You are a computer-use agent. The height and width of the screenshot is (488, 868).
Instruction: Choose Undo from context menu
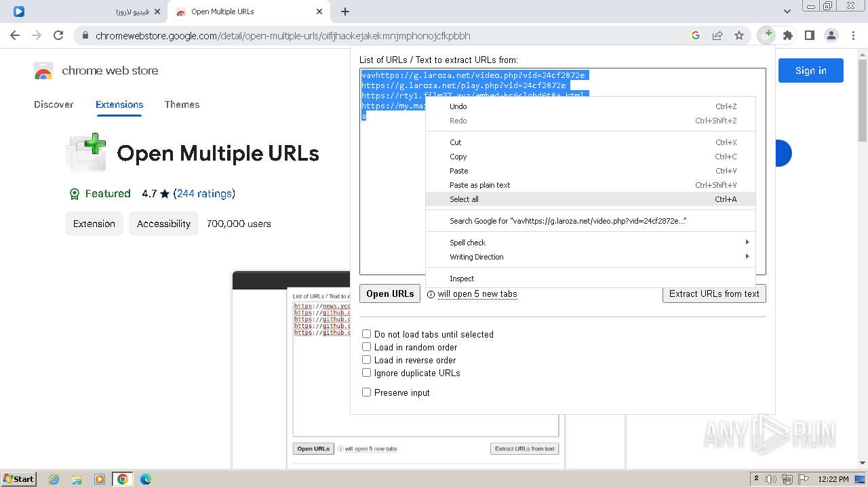pos(590,106)
